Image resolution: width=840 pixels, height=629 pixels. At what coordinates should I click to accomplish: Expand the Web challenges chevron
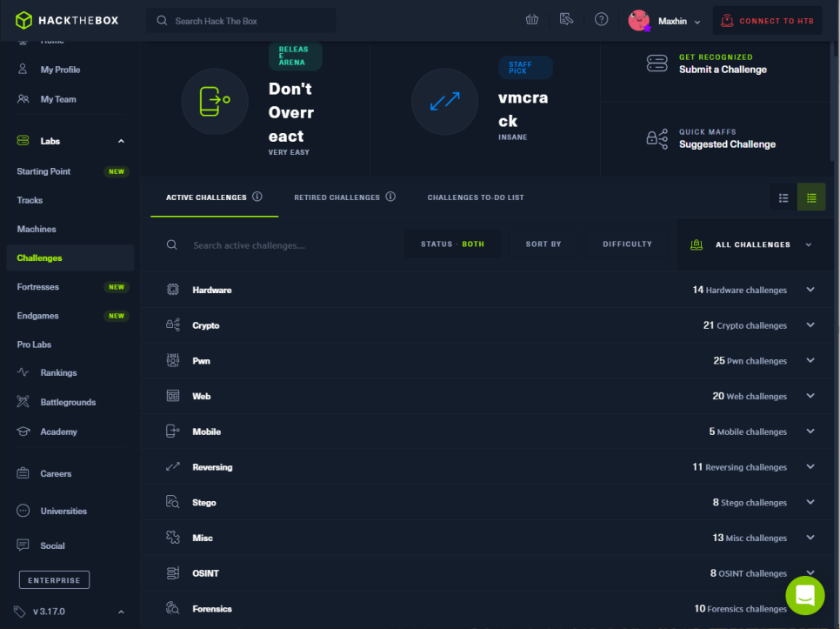[x=810, y=395]
